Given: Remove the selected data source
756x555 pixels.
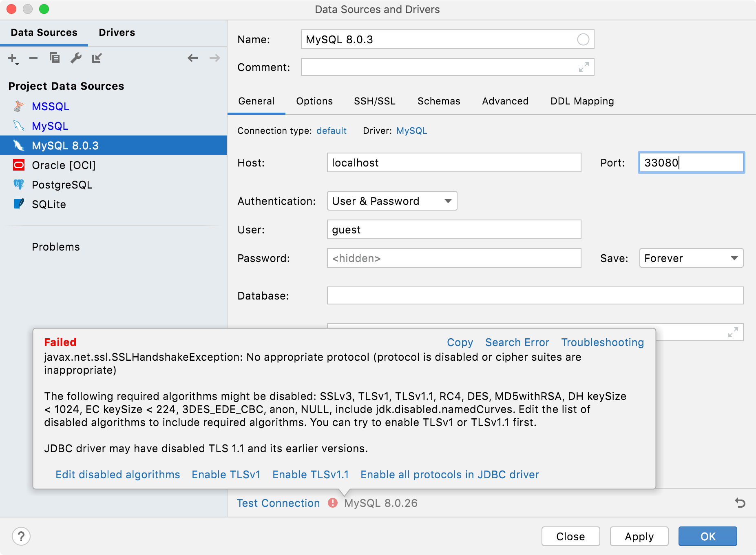Looking at the screenshot, I should 33,58.
